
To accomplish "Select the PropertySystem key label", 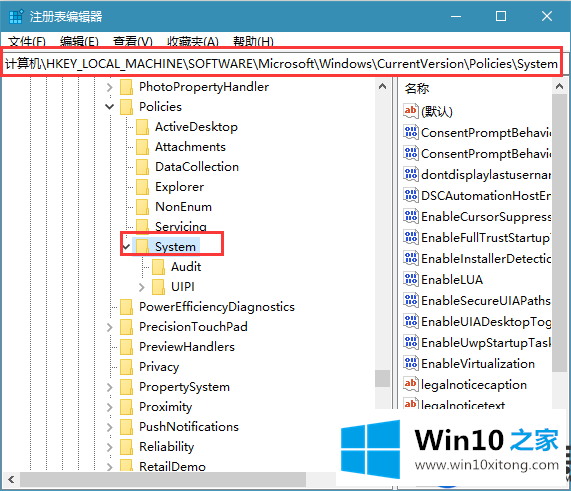I will click(184, 387).
